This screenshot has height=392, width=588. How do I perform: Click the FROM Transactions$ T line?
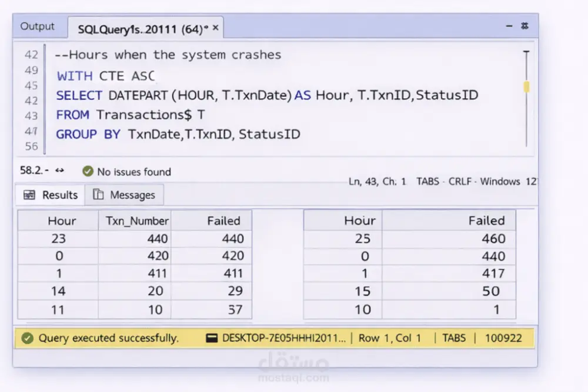[x=131, y=115]
